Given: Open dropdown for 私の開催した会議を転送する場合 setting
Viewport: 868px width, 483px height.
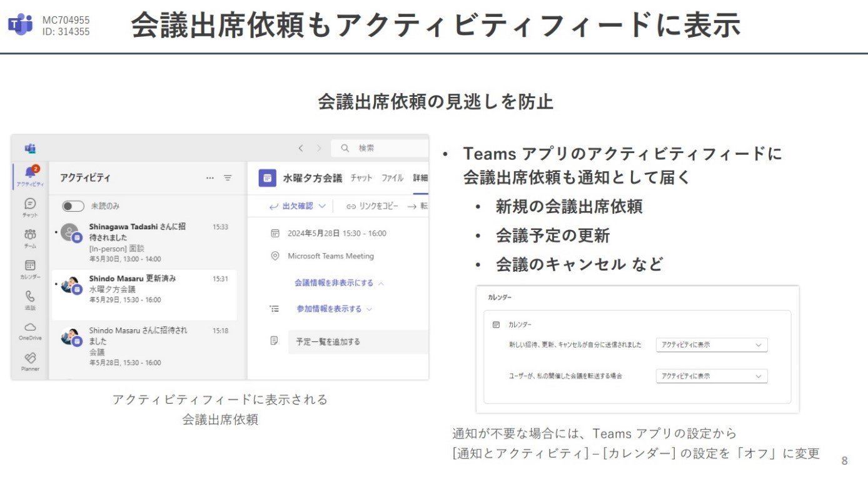Looking at the screenshot, I should point(712,376).
